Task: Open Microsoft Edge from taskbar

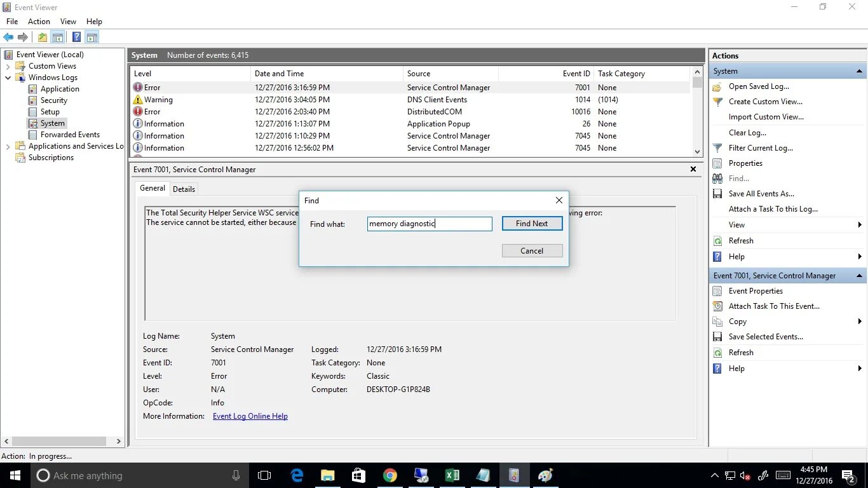Action: pyautogui.click(x=297, y=475)
